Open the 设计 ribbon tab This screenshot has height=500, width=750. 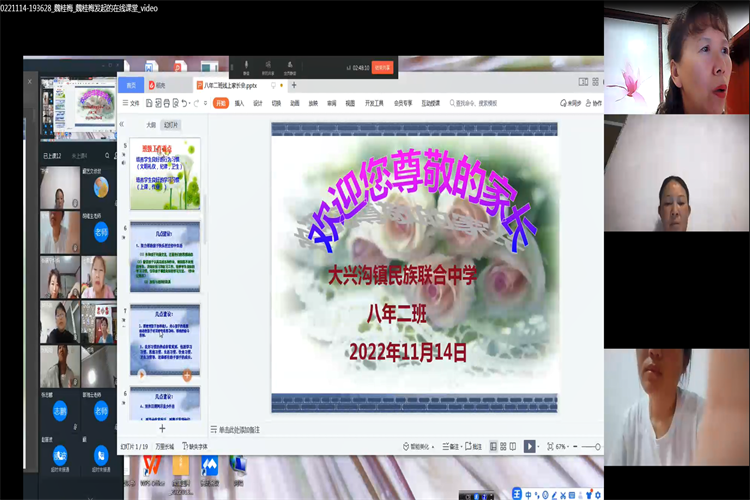258,103
